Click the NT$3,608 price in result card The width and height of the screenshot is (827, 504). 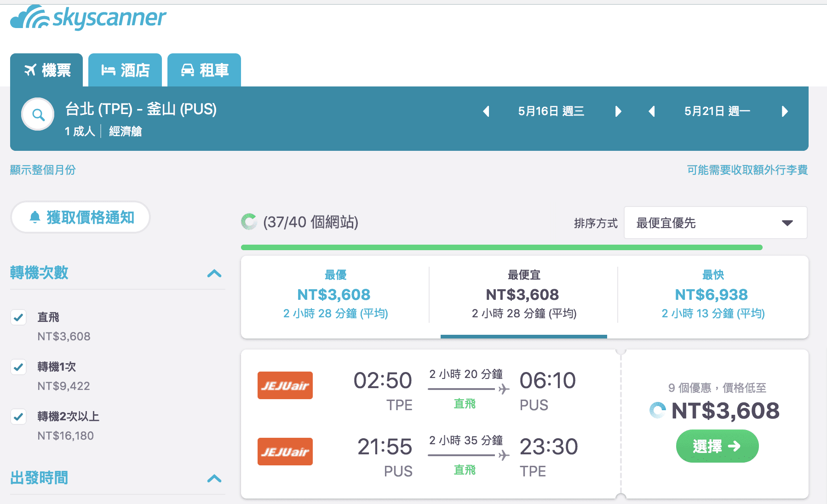pos(725,411)
